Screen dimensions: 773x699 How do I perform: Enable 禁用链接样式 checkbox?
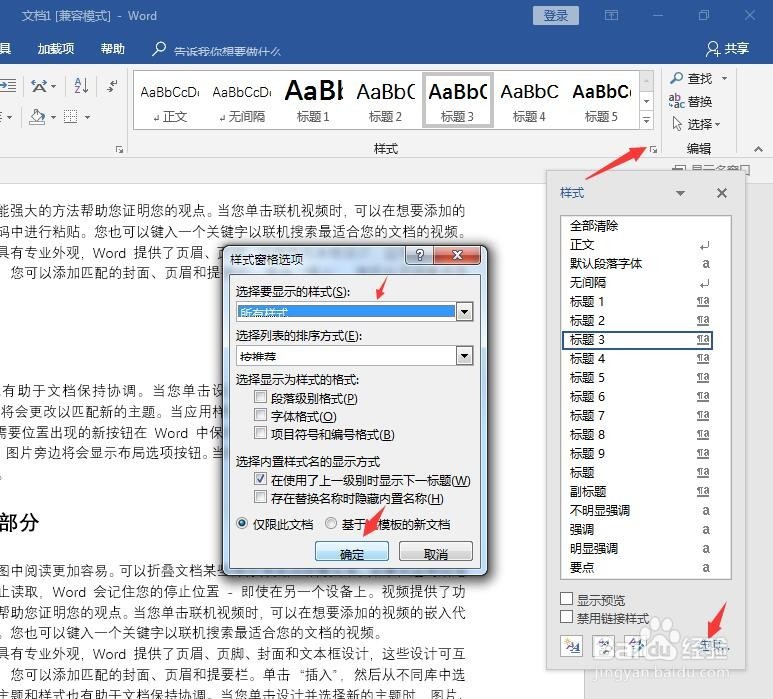coord(566,617)
